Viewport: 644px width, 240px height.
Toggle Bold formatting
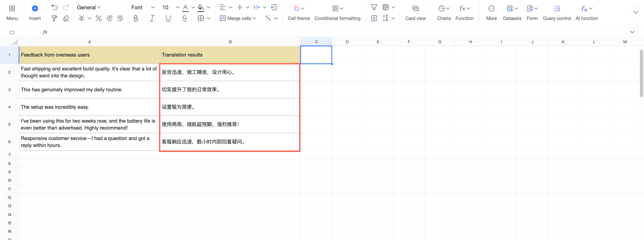pos(136,18)
